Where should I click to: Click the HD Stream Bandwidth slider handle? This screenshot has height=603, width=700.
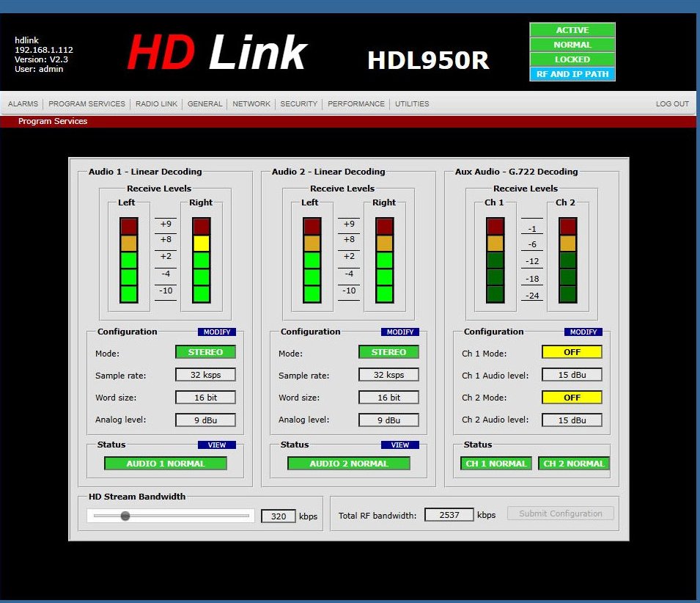(125, 516)
